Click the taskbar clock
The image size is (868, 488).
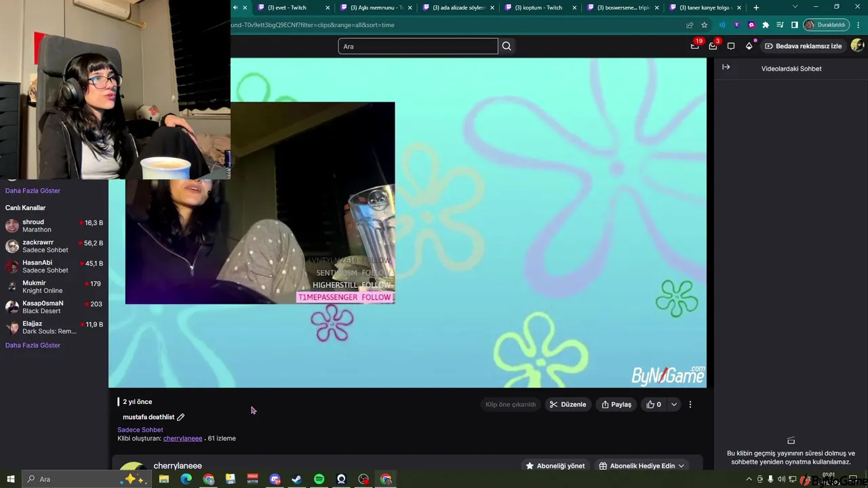tap(829, 478)
